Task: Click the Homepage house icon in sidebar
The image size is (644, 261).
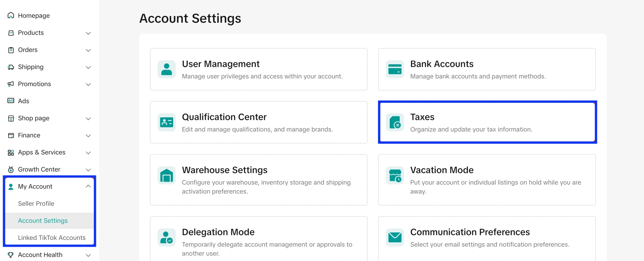Action: [11, 16]
